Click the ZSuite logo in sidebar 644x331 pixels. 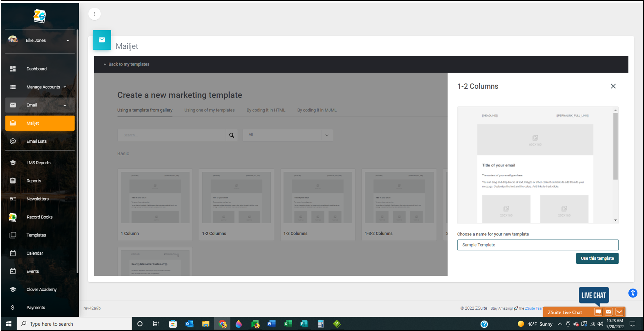(40, 16)
